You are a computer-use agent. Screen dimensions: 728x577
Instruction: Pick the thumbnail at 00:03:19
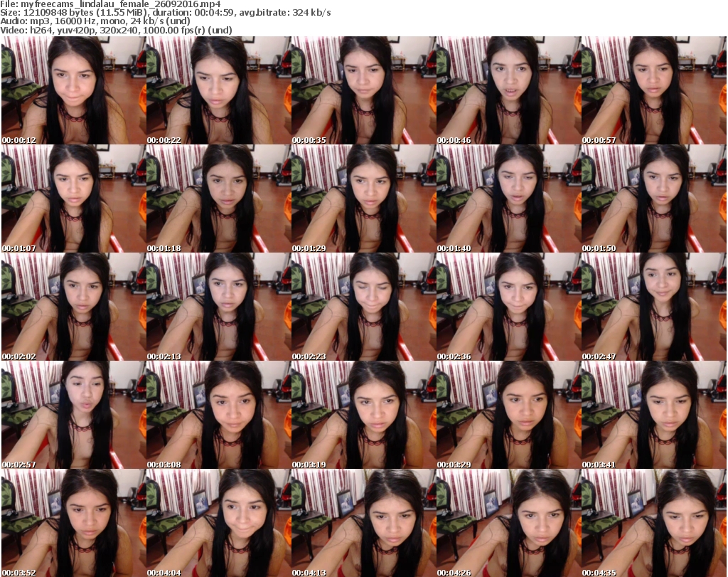click(363, 415)
